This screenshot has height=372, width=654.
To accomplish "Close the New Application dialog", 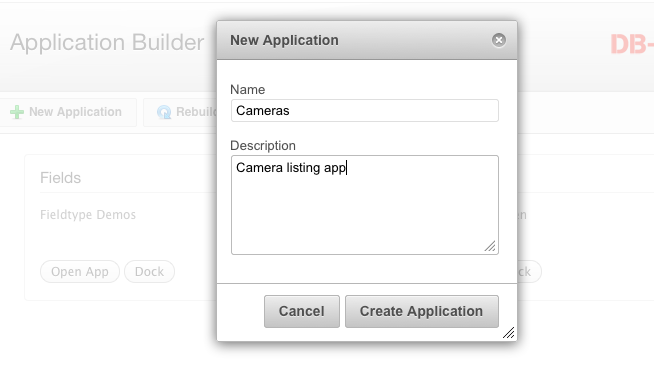I will [498, 40].
